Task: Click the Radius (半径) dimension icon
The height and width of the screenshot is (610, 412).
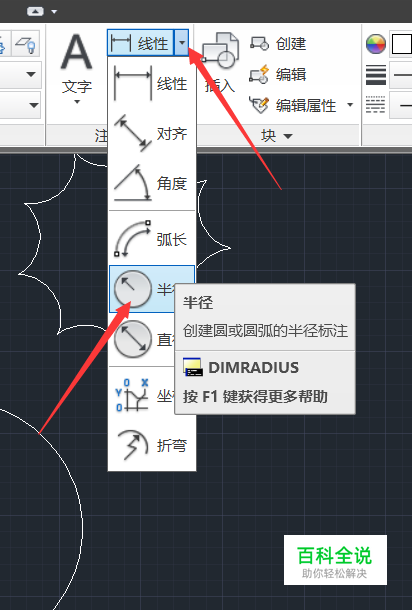Action: click(133, 289)
